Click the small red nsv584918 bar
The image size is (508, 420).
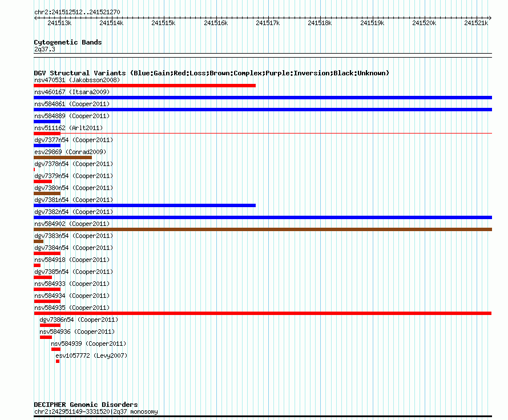pos(37,265)
